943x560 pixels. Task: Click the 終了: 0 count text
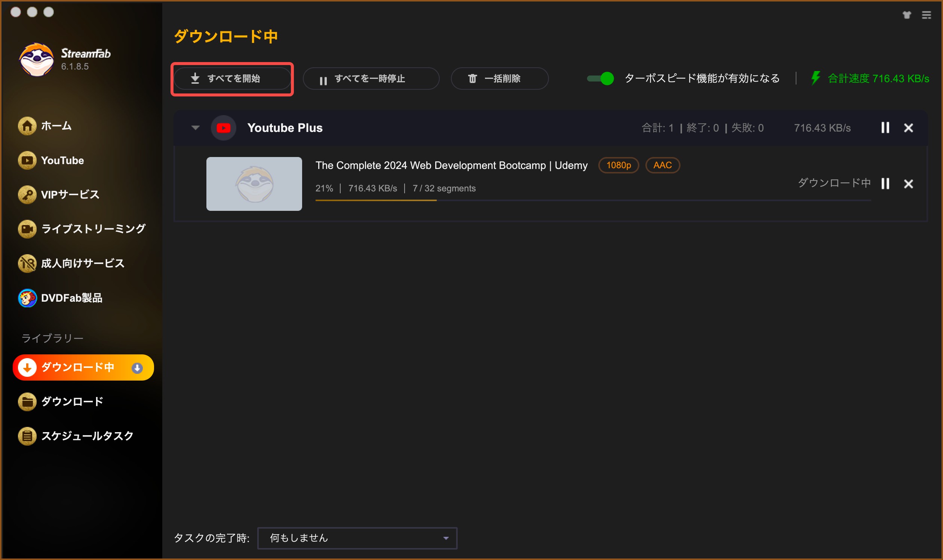(702, 128)
